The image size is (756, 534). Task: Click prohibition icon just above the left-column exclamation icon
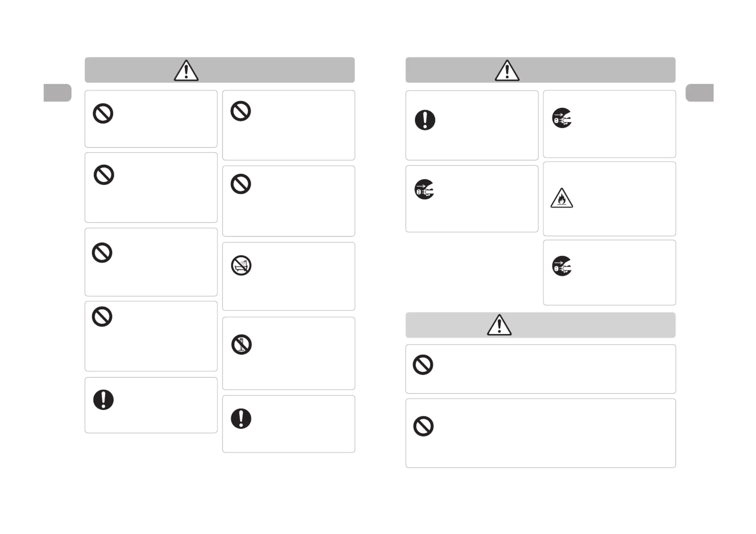[102, 317]
